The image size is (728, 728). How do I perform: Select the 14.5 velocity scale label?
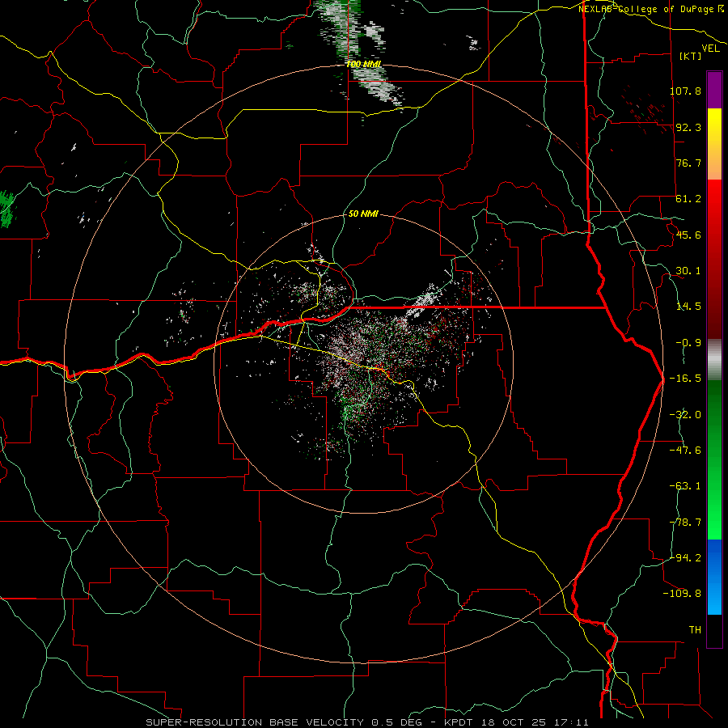point(688,307)
